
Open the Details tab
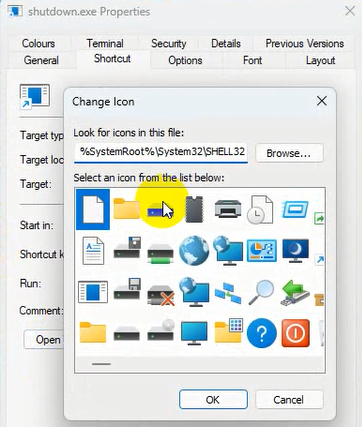point(226,43)
